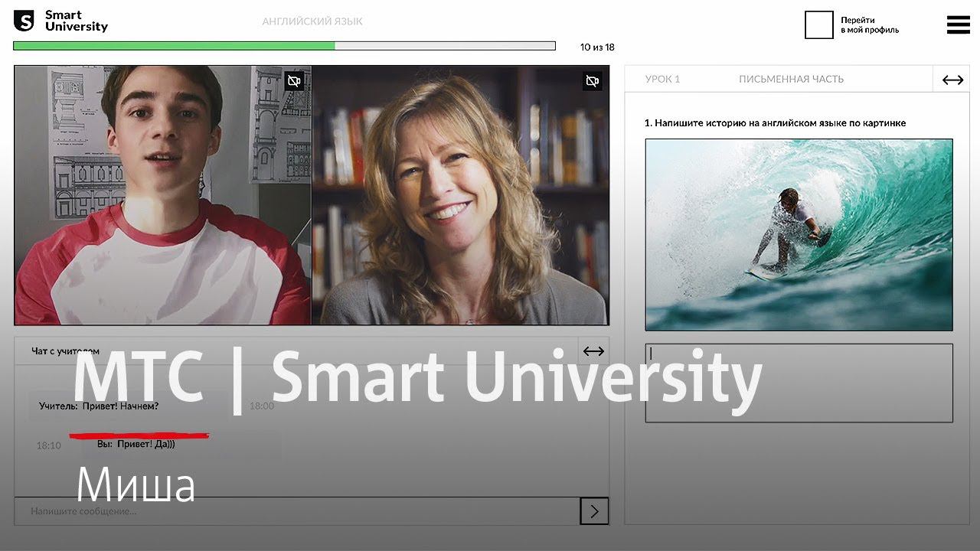Select the 'Письменная часть' tab

(x=791, y=79)
